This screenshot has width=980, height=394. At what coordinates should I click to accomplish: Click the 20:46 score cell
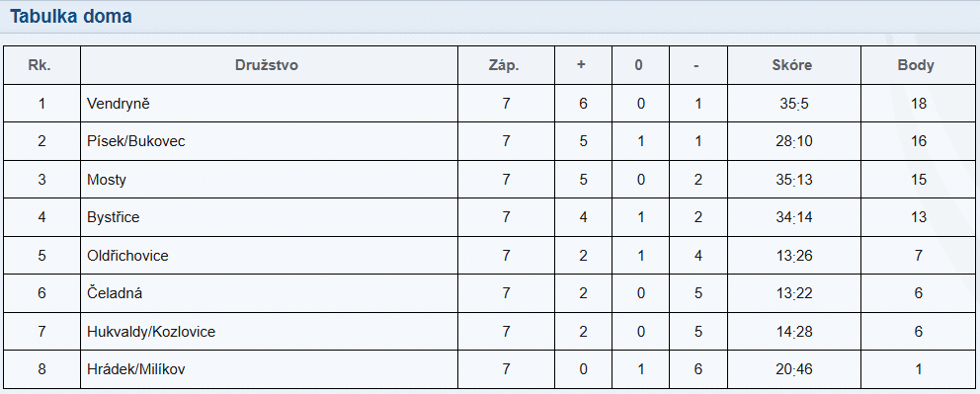793,369
